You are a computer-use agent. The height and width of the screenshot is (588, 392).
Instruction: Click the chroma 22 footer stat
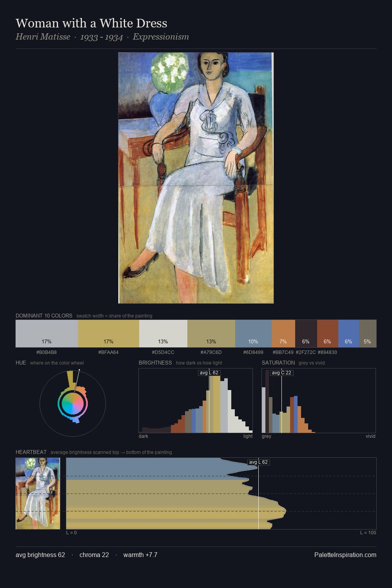94,555
